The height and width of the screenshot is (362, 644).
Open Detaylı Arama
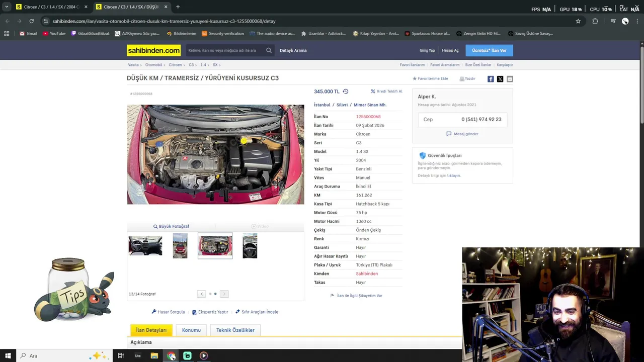[293, 50]
